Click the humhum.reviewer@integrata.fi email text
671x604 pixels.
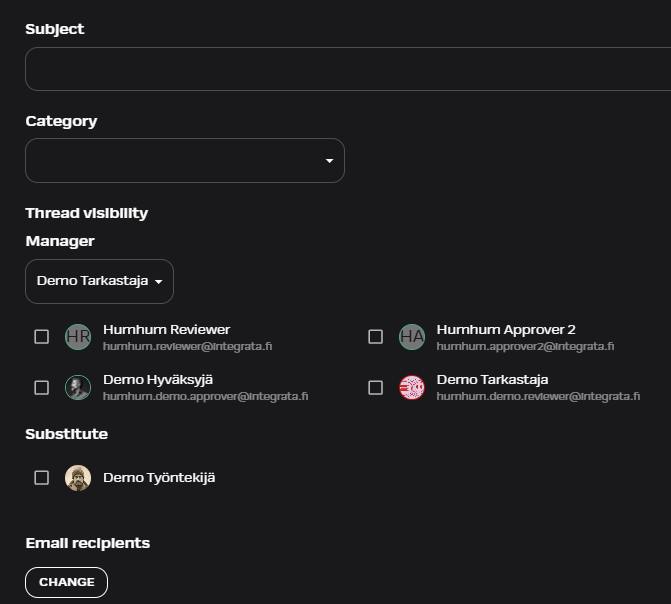point(187,346)
